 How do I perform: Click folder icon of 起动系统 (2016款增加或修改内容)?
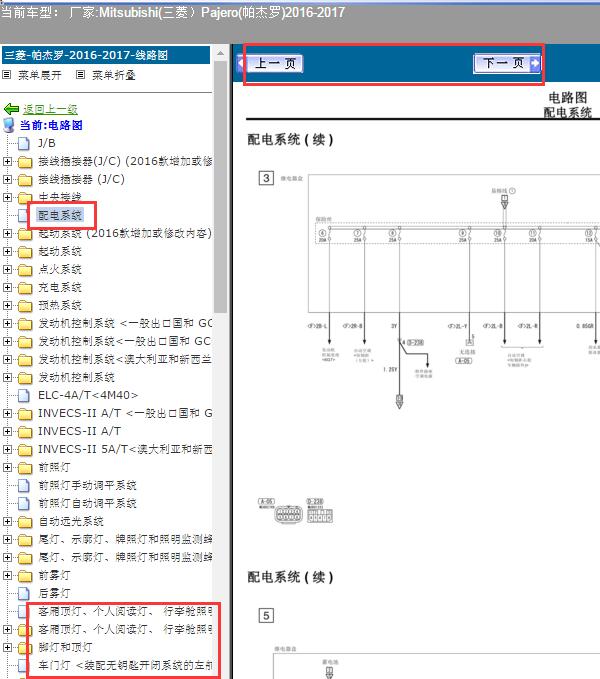click(25, 234)
